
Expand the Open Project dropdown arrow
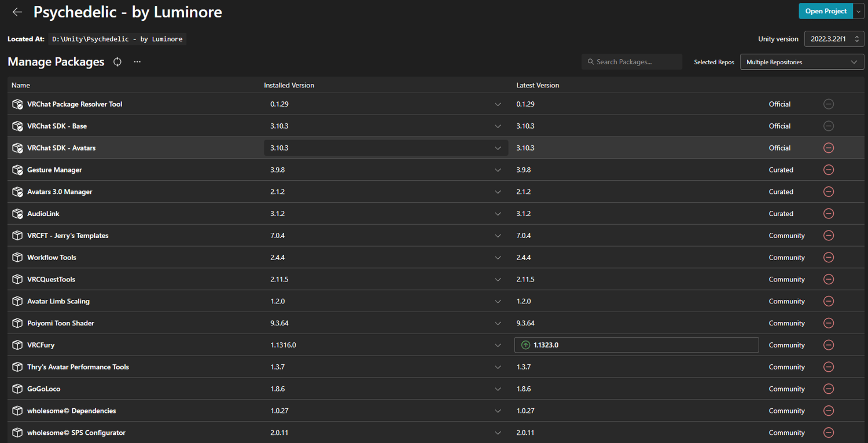(859, 11)
